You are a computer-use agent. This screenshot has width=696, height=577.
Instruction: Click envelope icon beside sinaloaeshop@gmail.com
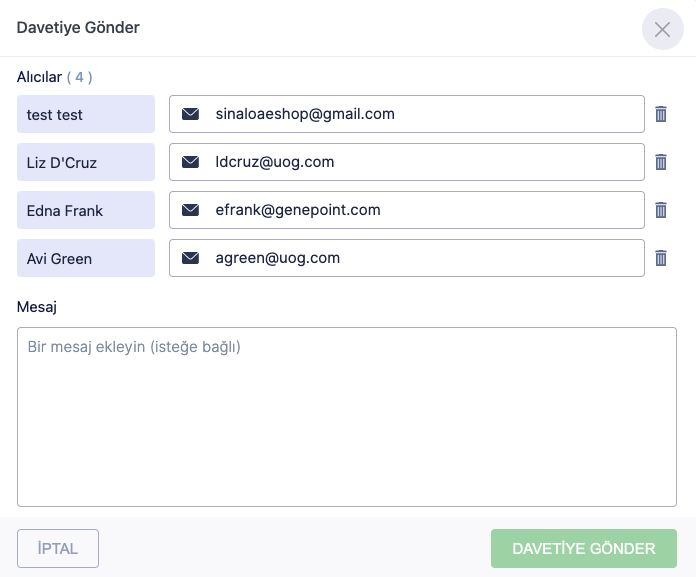click(191, 114)
